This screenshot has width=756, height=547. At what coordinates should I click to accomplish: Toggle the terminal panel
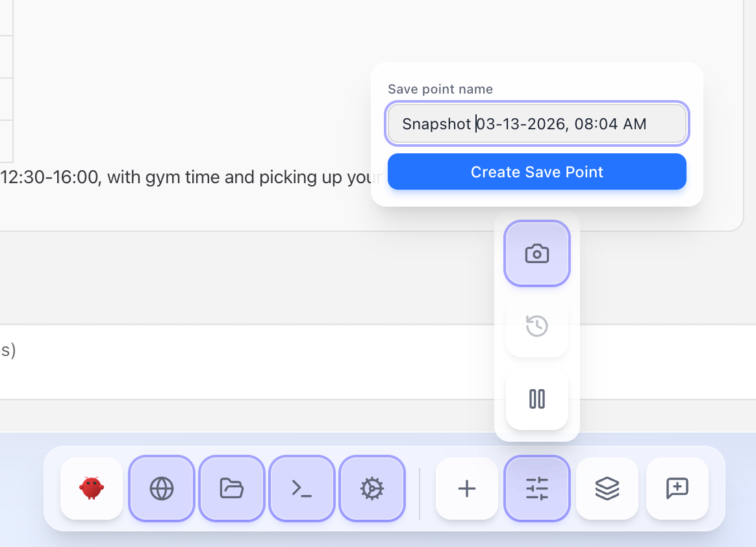click(x=301, y=489)
